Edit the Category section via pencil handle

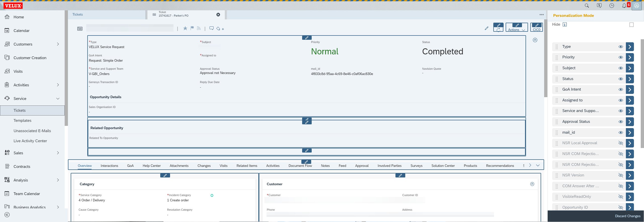(165, 175)
